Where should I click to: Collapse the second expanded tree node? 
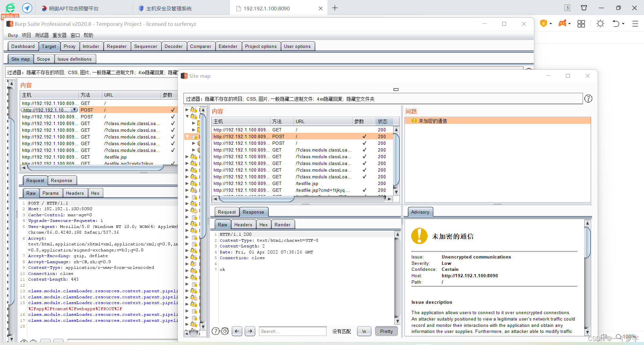coord(187,116)
